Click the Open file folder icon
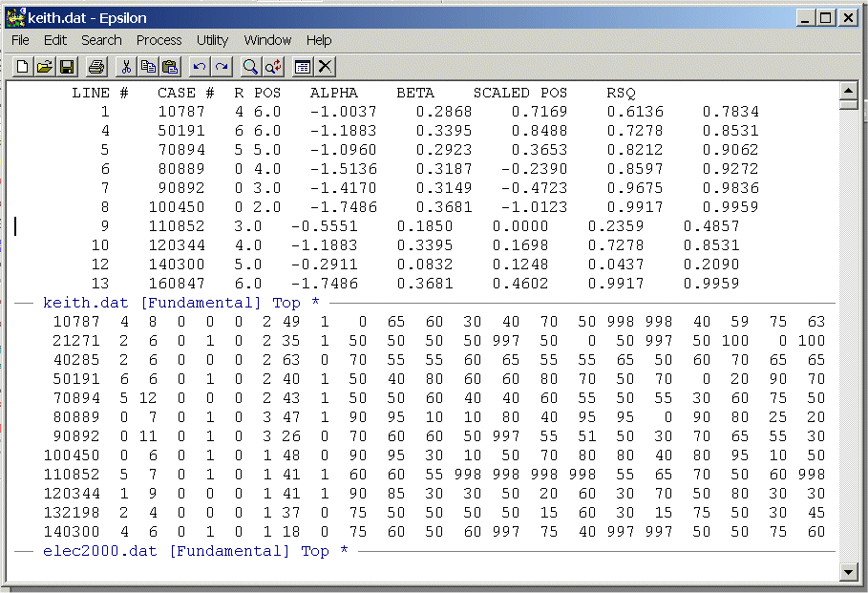 44,66
